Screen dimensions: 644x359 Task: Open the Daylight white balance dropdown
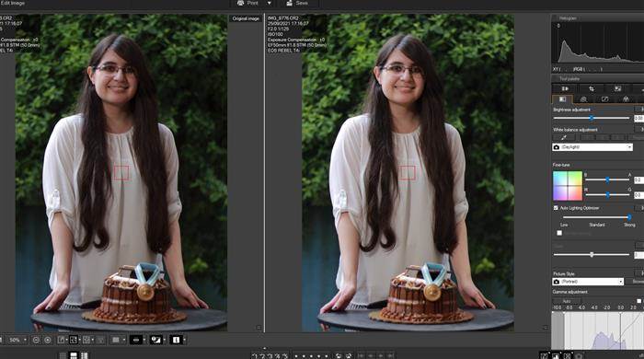pyautogui.click(x=592, y=147)
